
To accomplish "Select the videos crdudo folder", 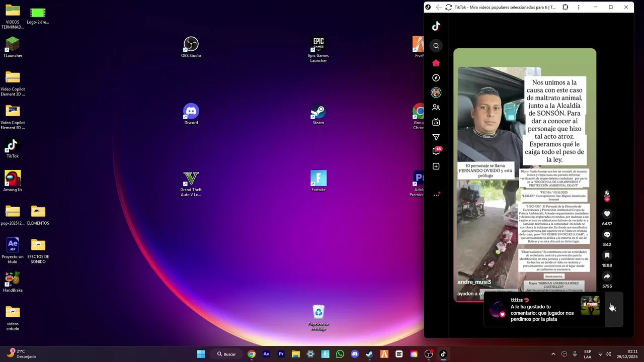I will tap(13, 318).
